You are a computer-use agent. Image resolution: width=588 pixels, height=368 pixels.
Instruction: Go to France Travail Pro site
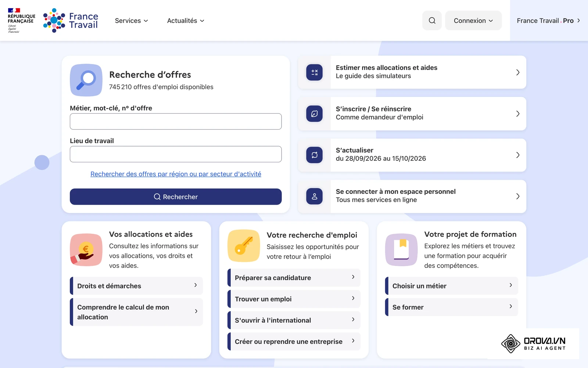click(548, 21)
